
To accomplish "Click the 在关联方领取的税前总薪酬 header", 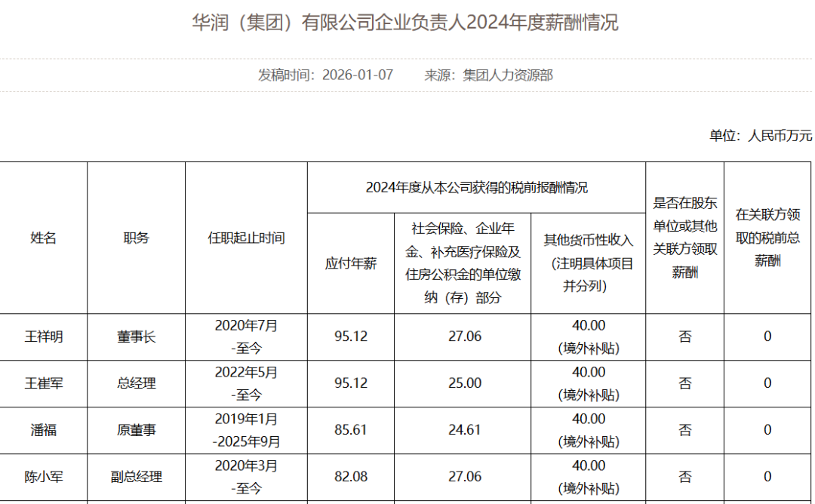I will pos(767,238).
